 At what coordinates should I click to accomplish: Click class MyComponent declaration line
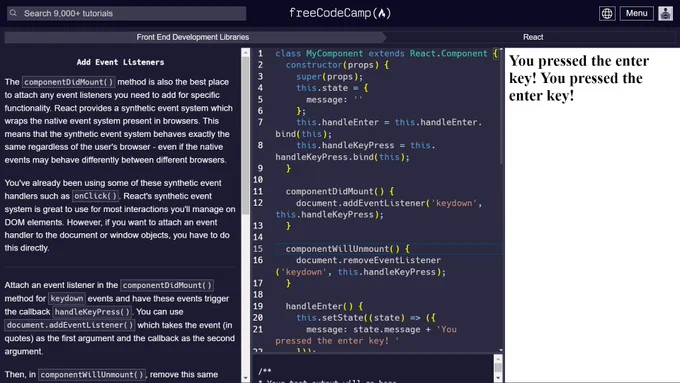pos(387,53)
